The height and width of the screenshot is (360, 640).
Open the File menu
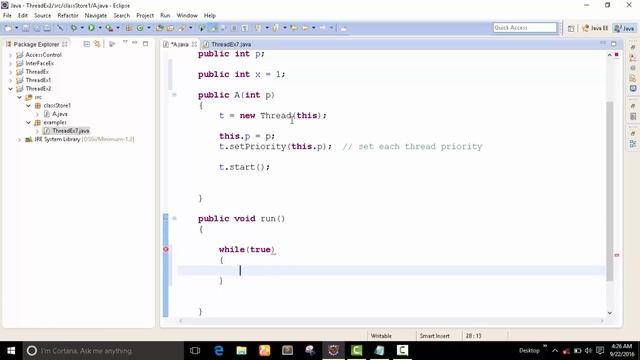[x=7, y=16]
